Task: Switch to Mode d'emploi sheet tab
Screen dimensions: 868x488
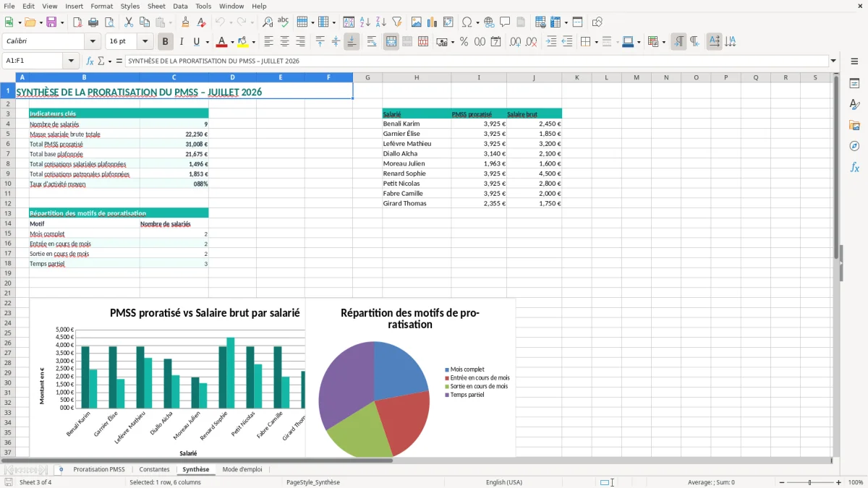Action: pyautogui.click(x=242, y=470)
